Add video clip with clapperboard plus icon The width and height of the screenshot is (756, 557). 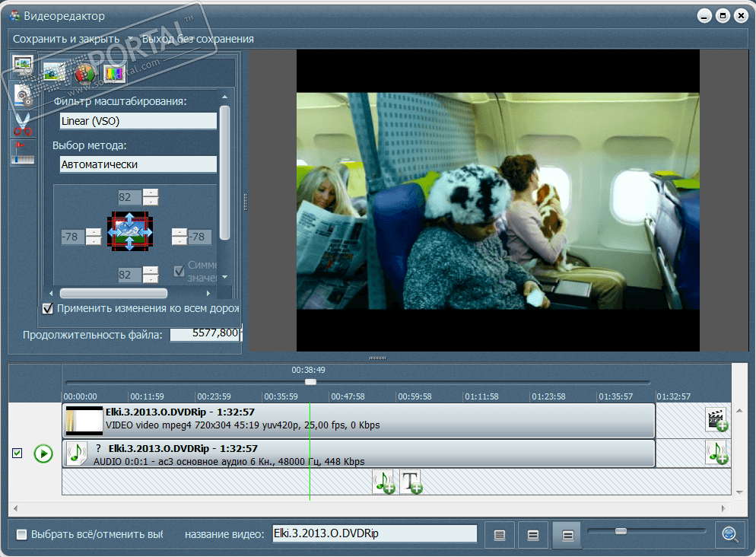pyautogui.click(x=716, y=420)
